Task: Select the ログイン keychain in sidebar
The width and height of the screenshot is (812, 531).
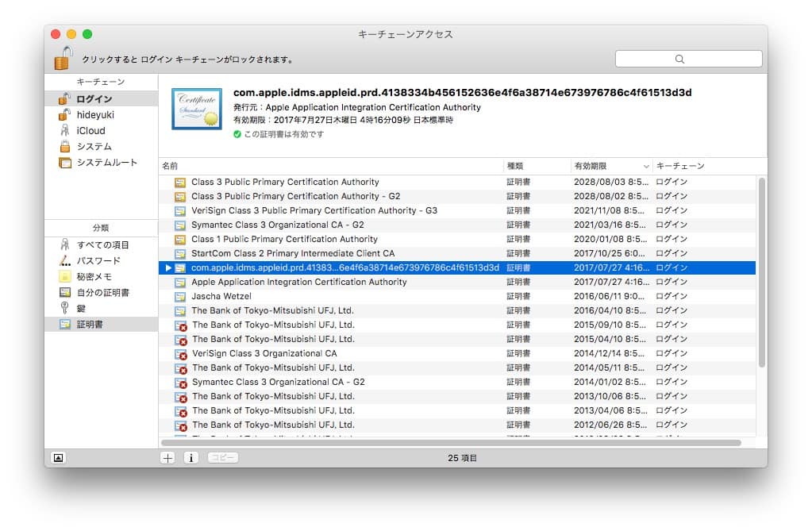Action: tap(94, 99)
